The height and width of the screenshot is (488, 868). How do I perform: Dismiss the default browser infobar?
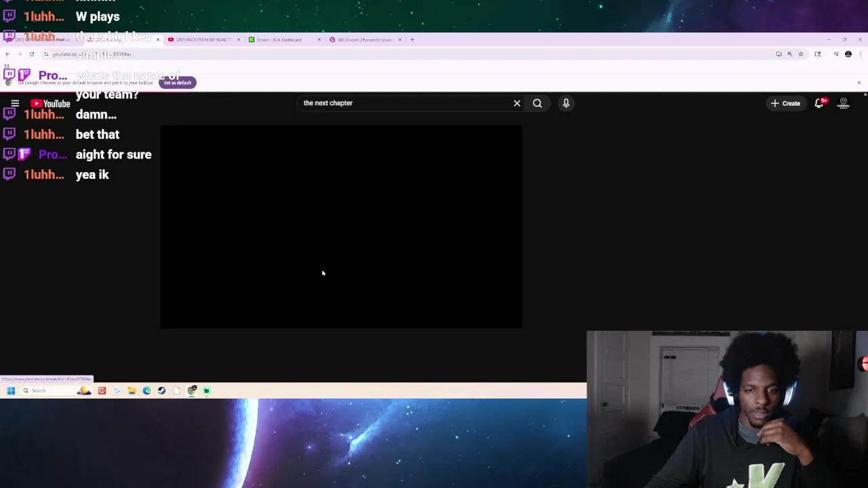859,83
